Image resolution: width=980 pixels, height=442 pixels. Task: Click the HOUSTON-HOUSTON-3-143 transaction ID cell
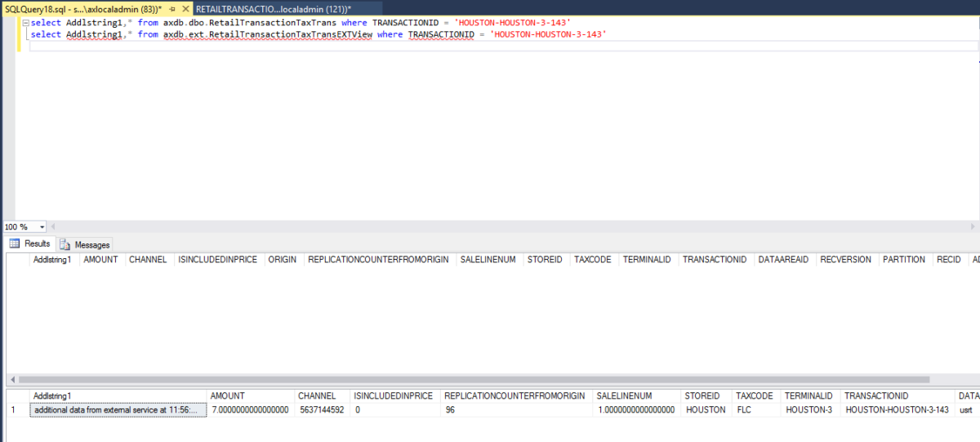[897, 409]
